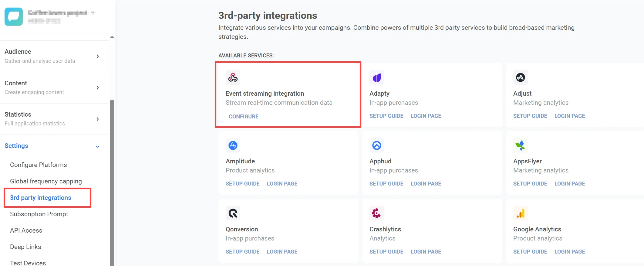The image size is (644, 266).
Task: Click the '3rd-party integrations' page heading
Action: click(268, 15)
